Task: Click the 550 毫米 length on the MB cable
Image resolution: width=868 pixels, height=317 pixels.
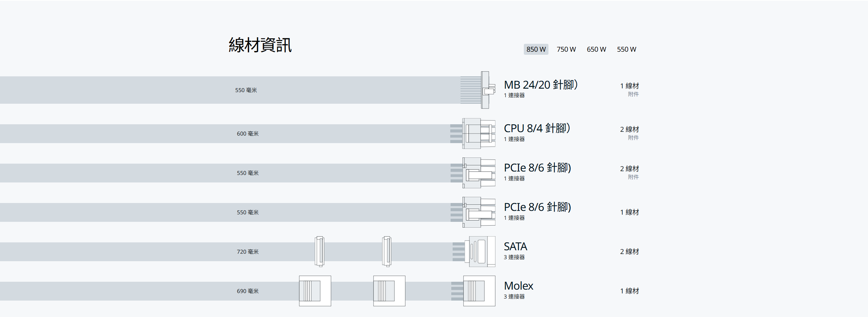Action: coord(246,90)
